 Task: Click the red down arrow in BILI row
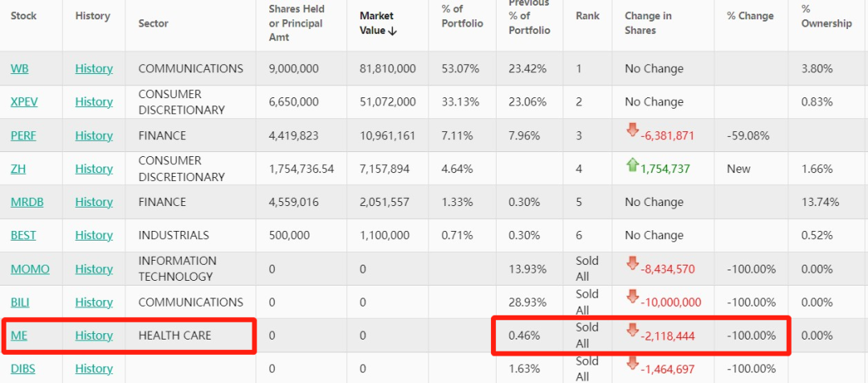pyautogui.click(x=633, y=298)
